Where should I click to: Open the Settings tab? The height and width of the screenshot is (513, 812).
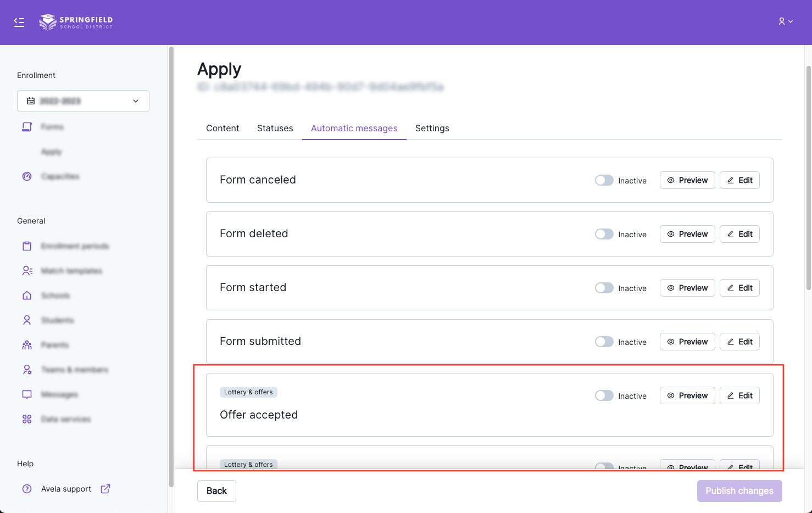[x=432, y=128]
